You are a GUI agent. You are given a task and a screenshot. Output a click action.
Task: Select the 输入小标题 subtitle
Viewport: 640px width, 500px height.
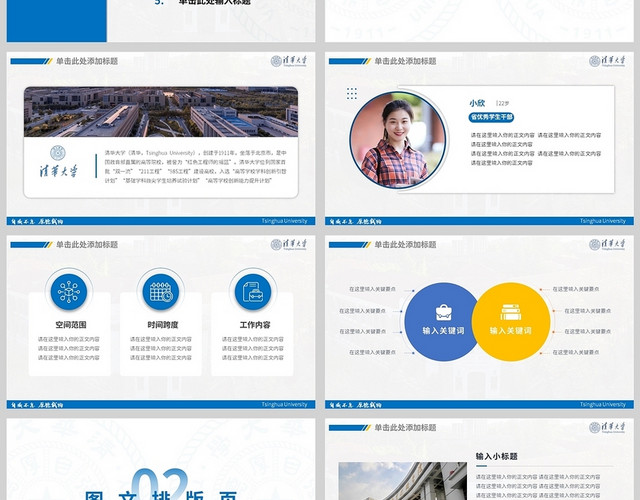pos(496,456)
